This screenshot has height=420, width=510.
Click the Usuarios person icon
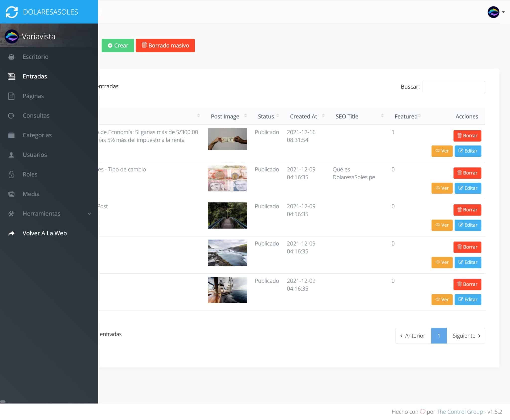coord(11,155)
